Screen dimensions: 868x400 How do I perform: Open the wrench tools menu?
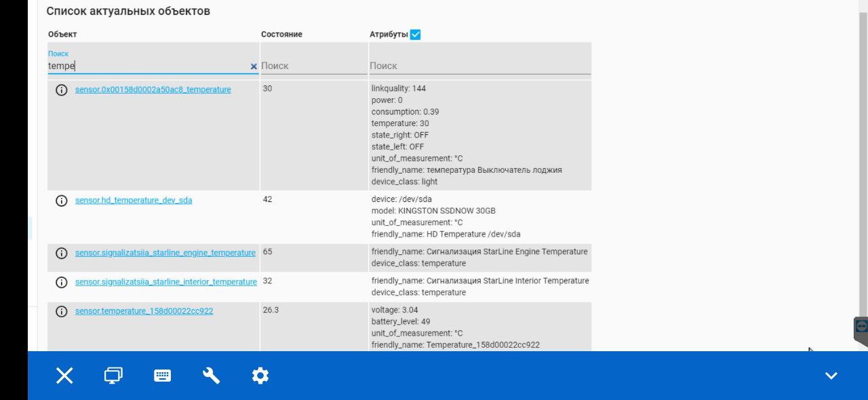point(212,376)
